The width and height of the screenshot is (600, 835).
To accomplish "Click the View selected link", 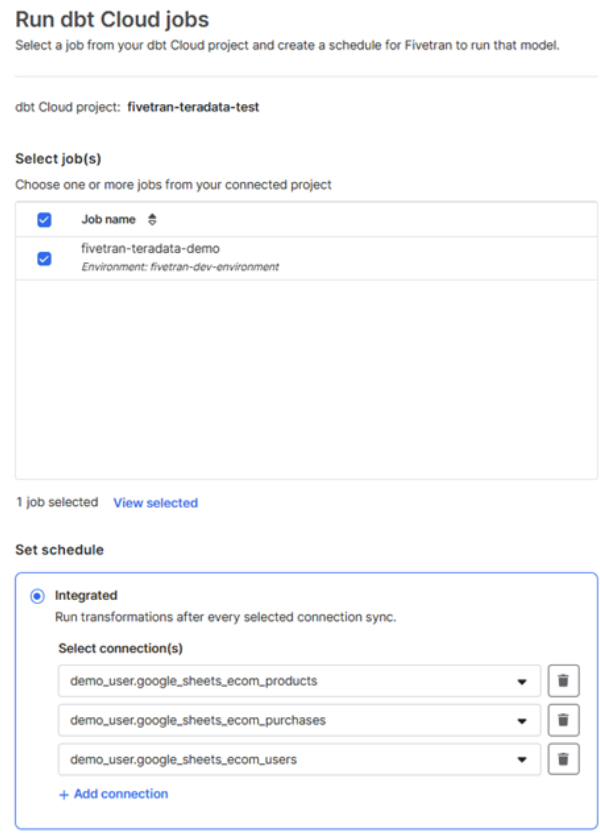I will (155, 503).
